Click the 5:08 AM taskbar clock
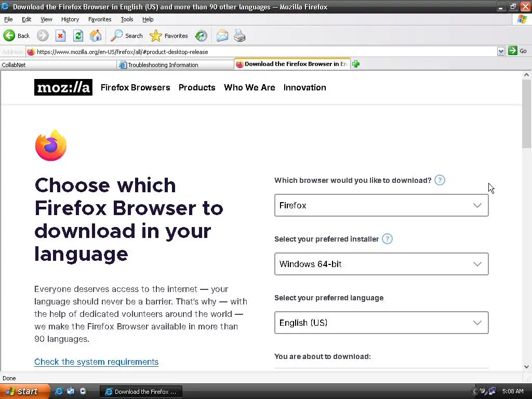 tap(513, 391)
